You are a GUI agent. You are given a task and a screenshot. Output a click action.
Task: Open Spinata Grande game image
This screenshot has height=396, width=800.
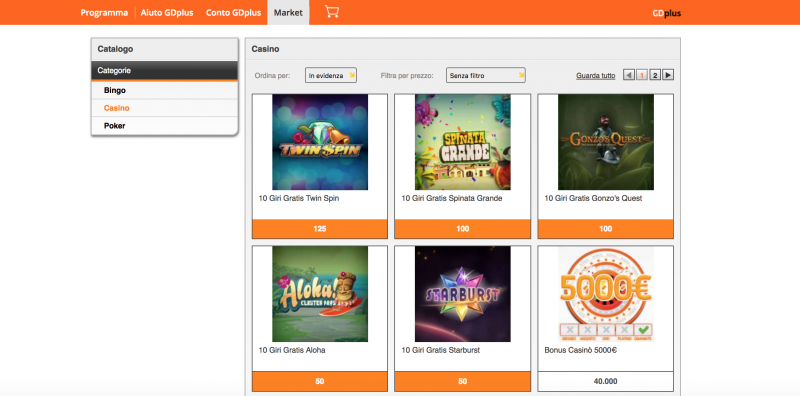(x=463, y=142)
